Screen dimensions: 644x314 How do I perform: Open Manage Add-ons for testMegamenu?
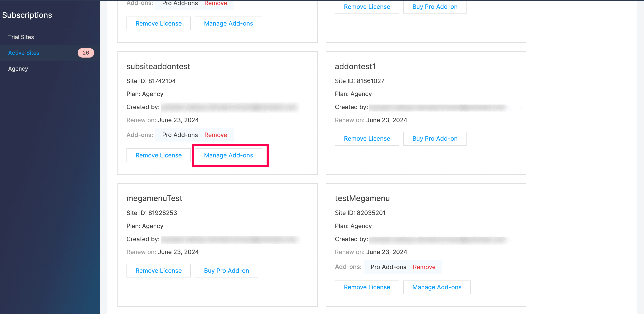(436, 287)
